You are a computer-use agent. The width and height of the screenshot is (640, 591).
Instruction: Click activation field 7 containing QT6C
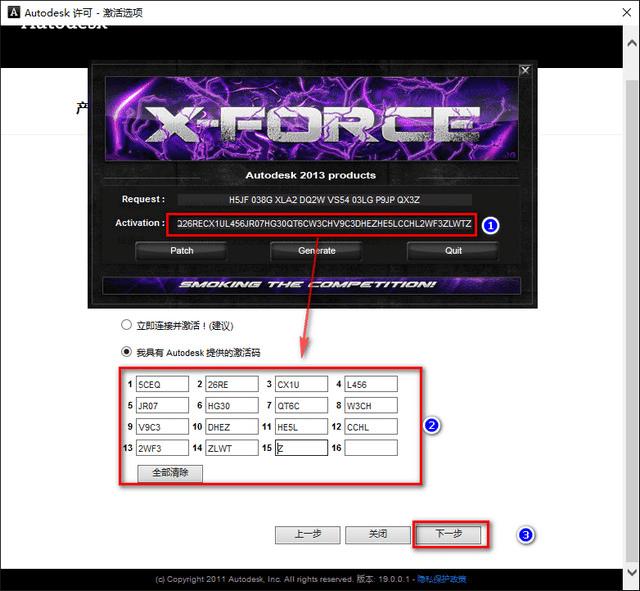click(301, 405)
